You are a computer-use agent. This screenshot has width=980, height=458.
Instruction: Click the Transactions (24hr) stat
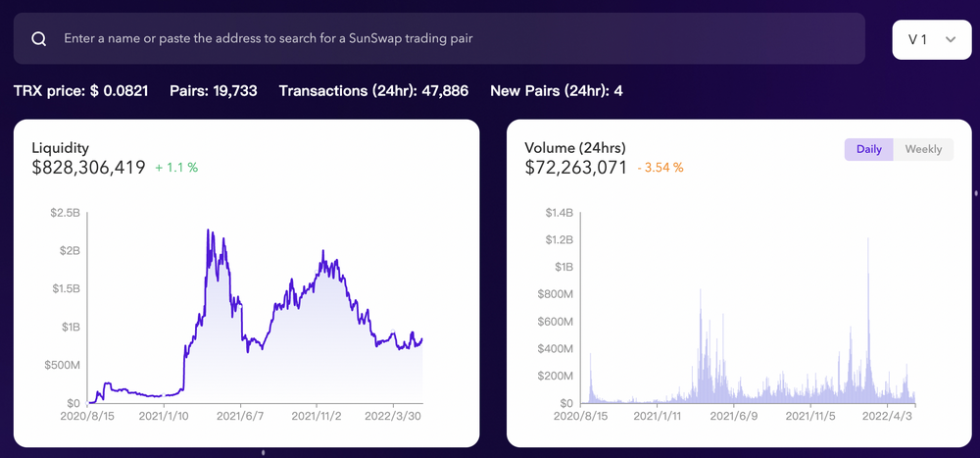[373, 91]
